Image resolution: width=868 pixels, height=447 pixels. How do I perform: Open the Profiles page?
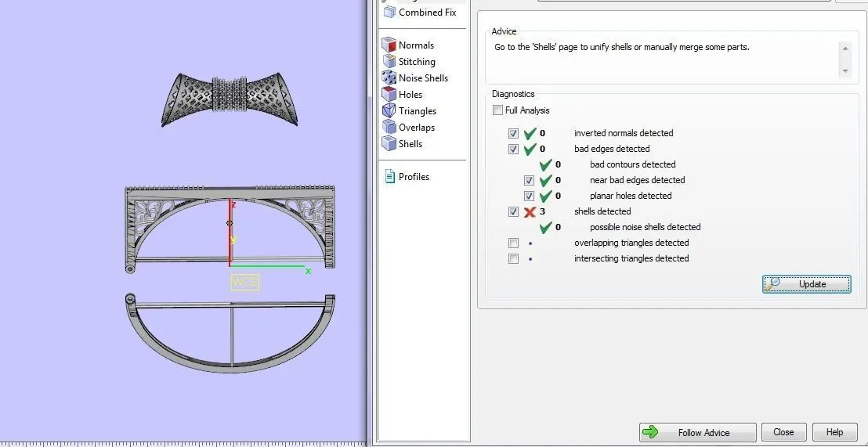pyautogui.click(x=414, y=176)
